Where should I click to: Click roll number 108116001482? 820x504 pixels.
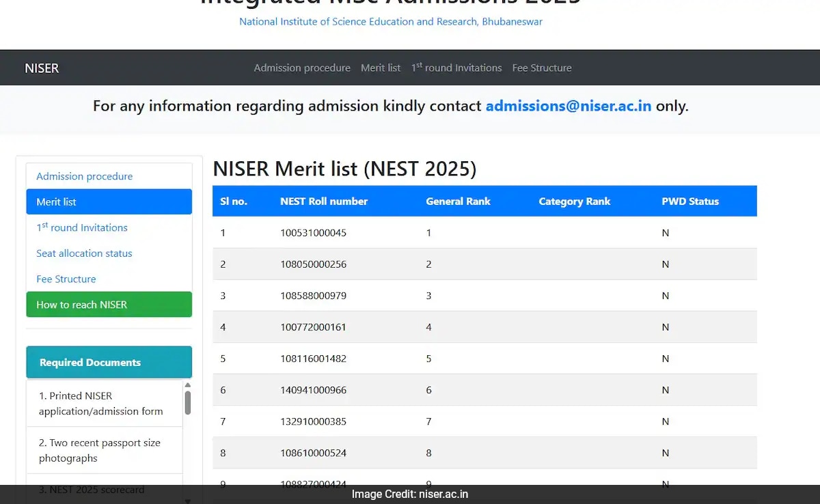pyautogui.click(x=313, y=359)
